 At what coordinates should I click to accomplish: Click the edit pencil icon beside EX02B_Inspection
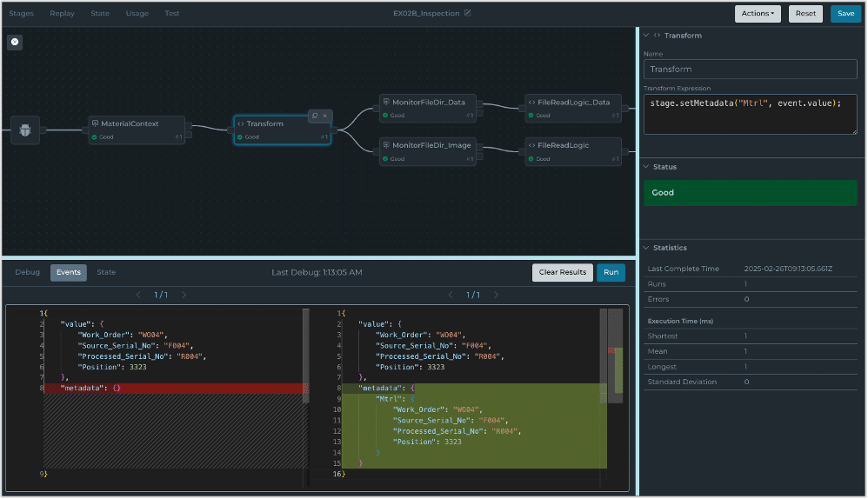point(468,13)
